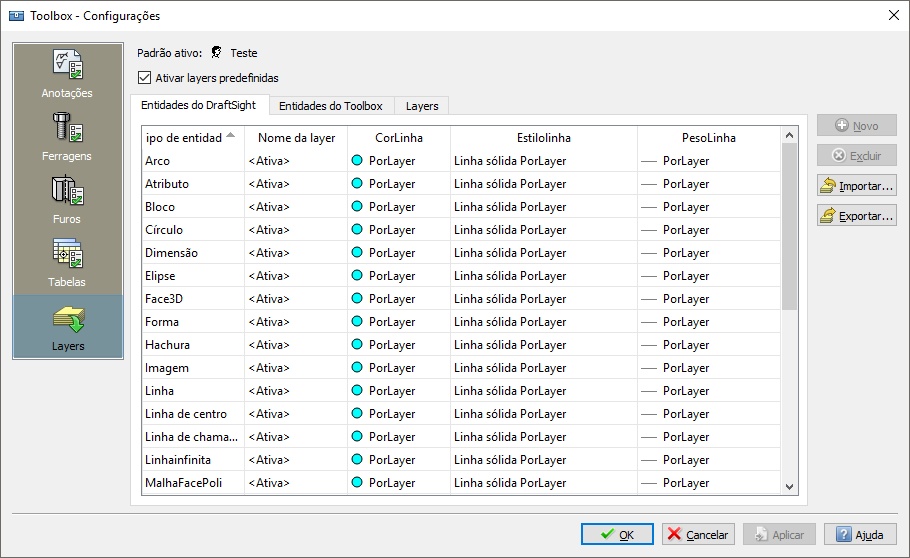
Task: Switch to Entidades do DraftSight tab
Action: (198, 105)
